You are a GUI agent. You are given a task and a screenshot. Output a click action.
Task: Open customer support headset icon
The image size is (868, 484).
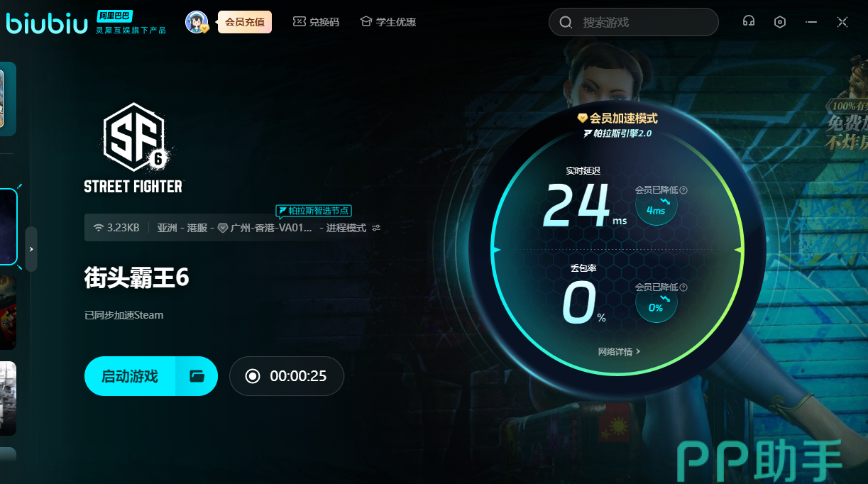[748, 22]
